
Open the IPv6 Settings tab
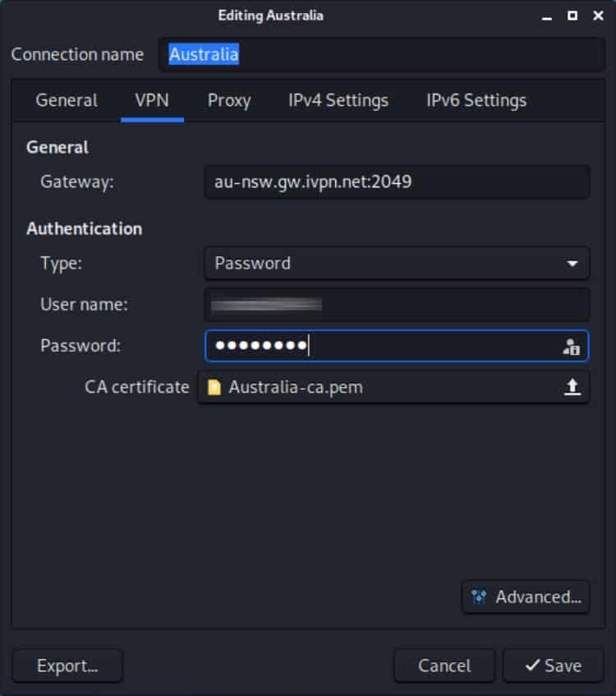(x=476, y=101)
